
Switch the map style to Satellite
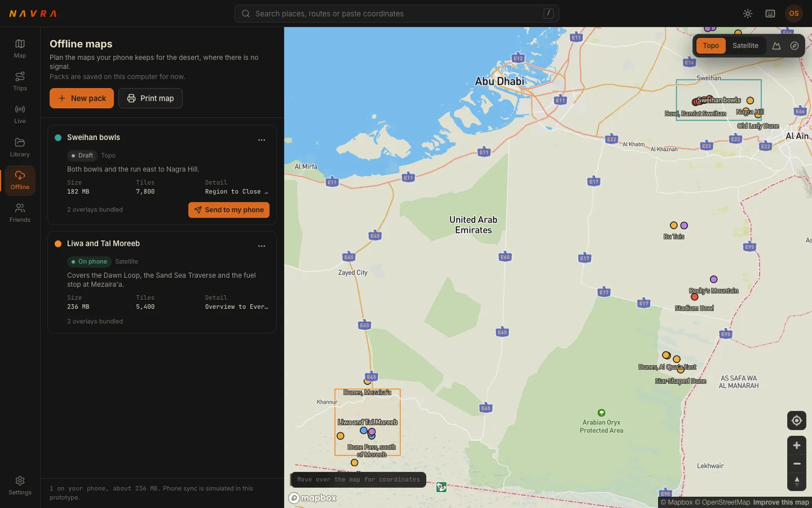(745, 46)
